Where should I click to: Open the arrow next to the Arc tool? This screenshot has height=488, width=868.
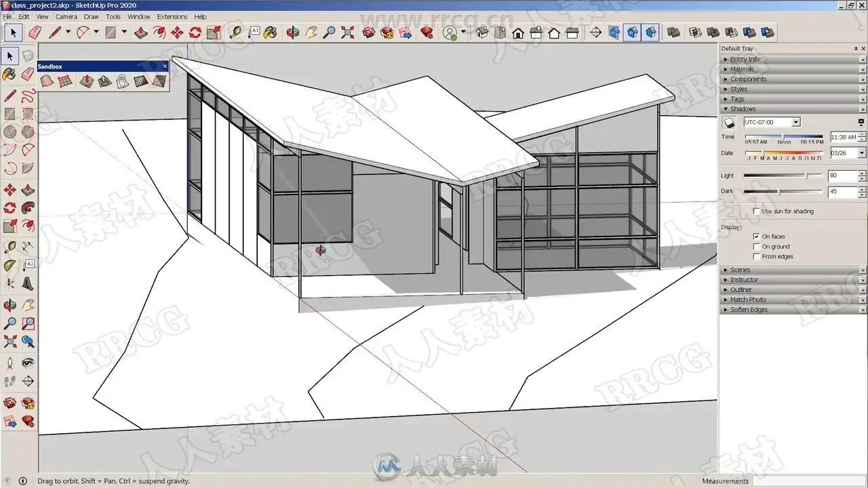pos(96,32)
